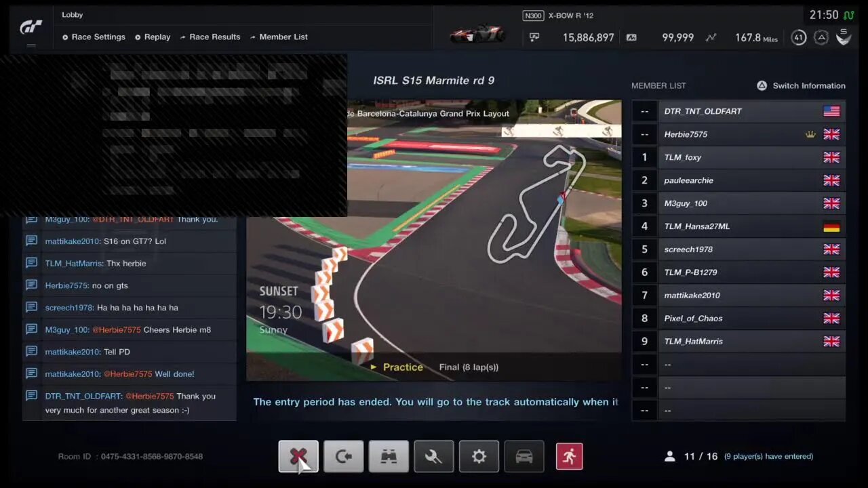Click the SUNSET 19:30 time label
Screen dimensions: 868x488
(280, 302)
